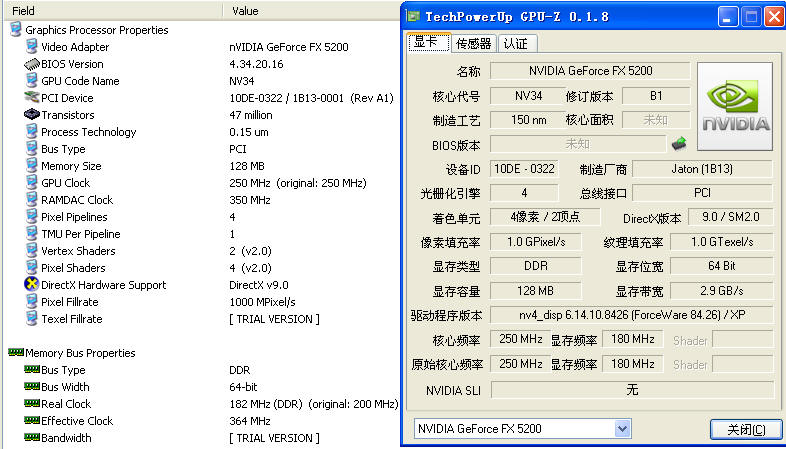This screenshot has width=786, height=449.
Task: Click the NVIDIA logo in GPU-Z
Action: [x=735, y=106]
